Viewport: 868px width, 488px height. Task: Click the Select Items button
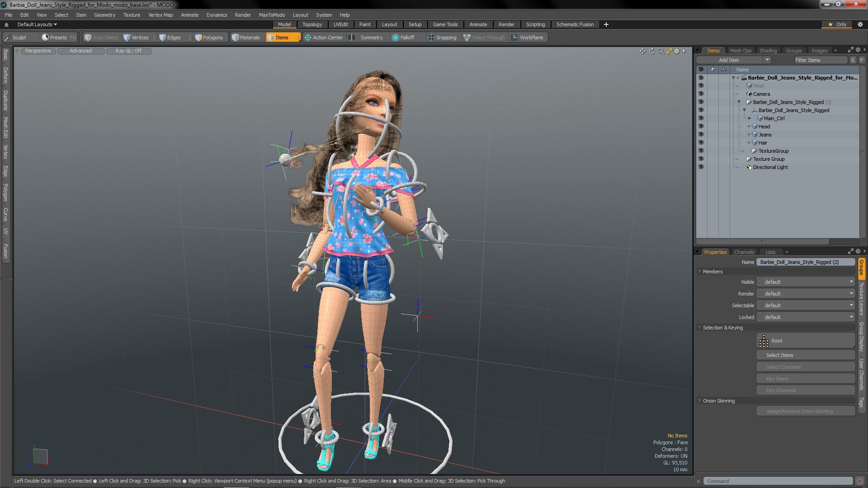pyautogui.click(x=806, y=355)
